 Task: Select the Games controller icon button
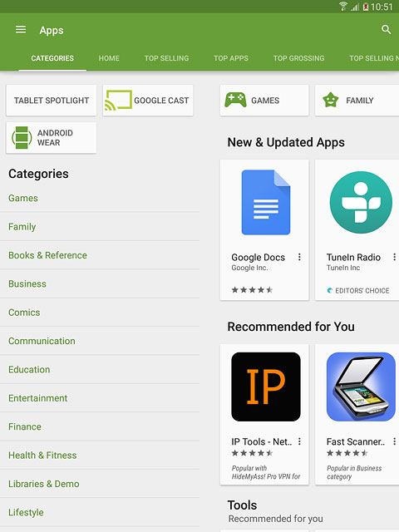[264, 101]
